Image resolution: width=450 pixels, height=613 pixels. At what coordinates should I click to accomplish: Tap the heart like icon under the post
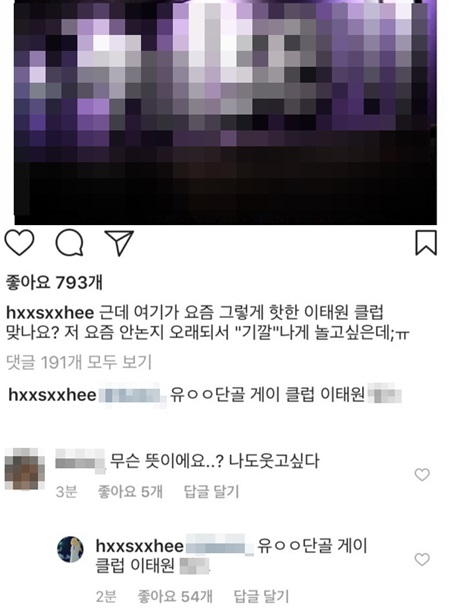pyautogui.click(x=20, y=243)
